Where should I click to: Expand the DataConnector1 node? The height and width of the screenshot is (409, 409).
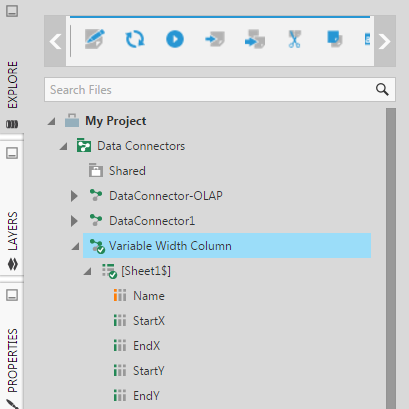[x=74, y=221]
